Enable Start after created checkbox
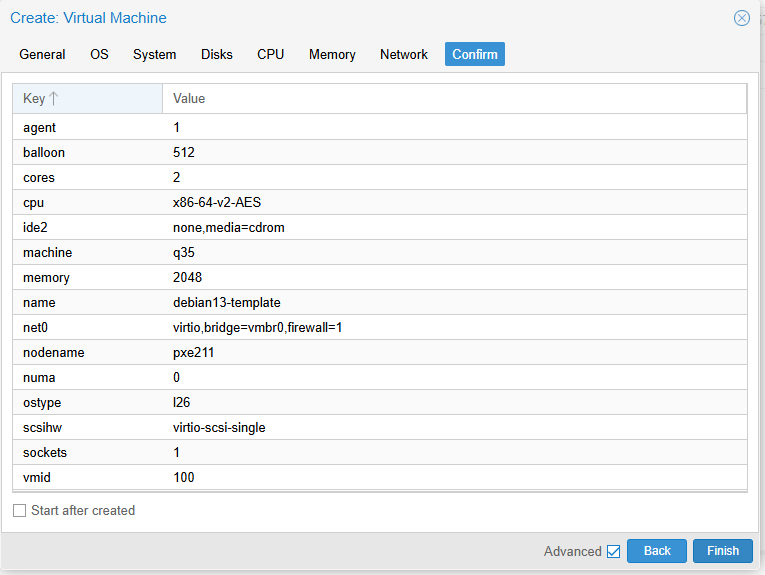765x575 pixels. [x=20, y=511]
